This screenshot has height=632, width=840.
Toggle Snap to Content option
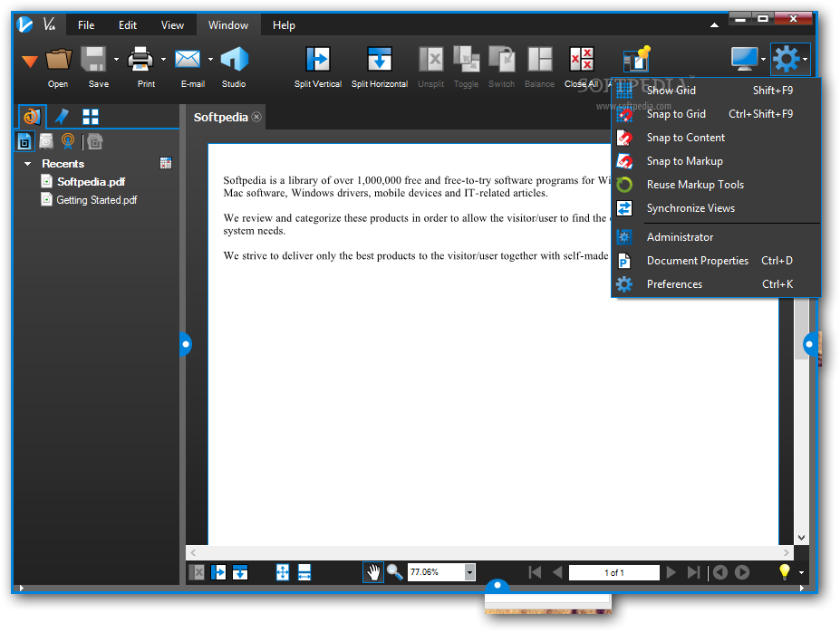click(716, 138)
